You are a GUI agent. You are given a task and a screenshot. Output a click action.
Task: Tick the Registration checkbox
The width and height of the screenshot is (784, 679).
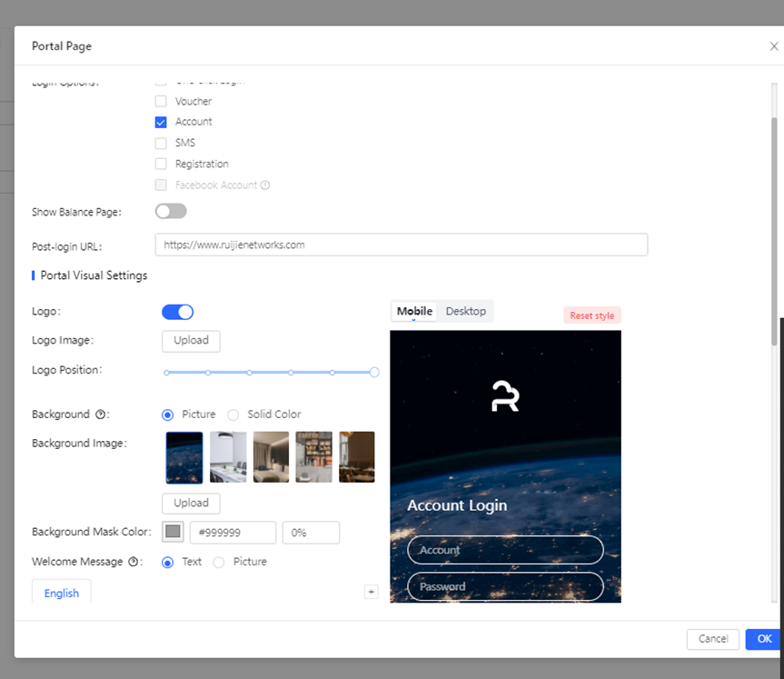pyautogui.click(x=161, y=164)
